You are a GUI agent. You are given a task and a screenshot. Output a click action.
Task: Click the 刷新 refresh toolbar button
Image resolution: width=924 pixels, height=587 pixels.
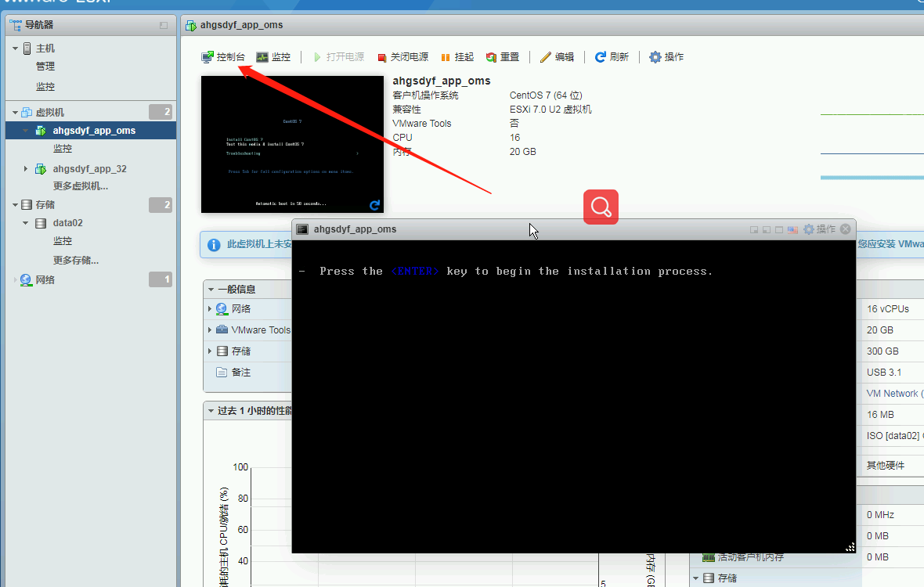pyautogui.click(x=612, y=57)
